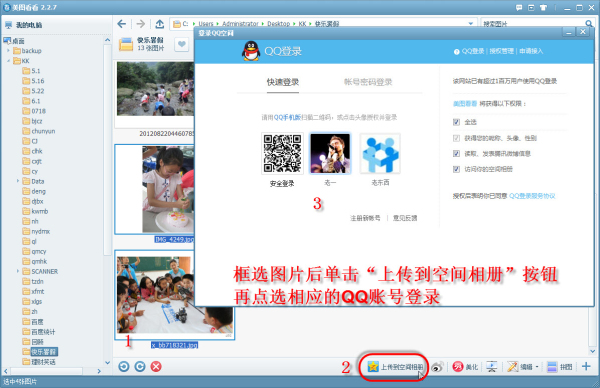Log in with the blue puzzle-figure avatar

380,153
